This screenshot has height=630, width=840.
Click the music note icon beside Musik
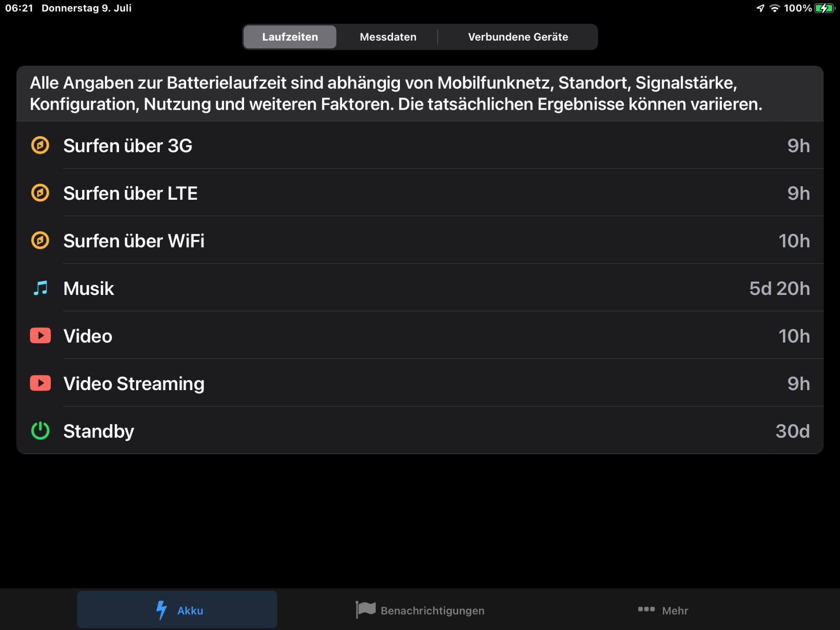(x=40, y=288)
